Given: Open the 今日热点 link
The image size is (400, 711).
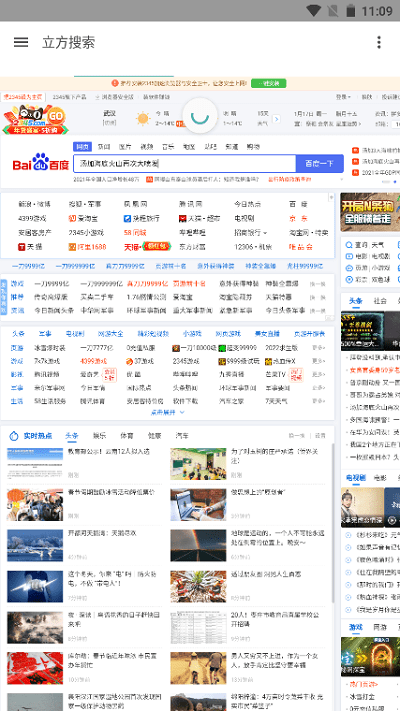Looking at the screenshot, I should coord(248,204).
